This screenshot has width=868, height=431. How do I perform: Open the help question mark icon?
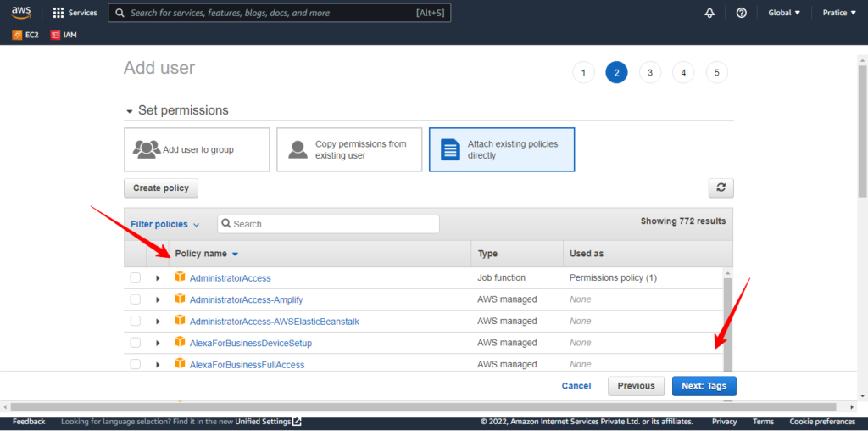coord(741,13)
